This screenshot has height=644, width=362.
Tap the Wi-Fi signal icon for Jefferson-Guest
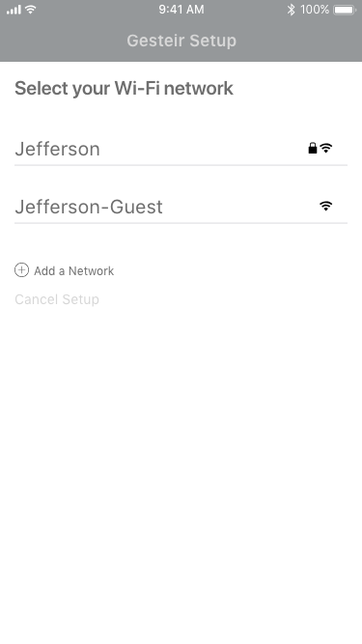pyautogui.click(x=326, y=206)
